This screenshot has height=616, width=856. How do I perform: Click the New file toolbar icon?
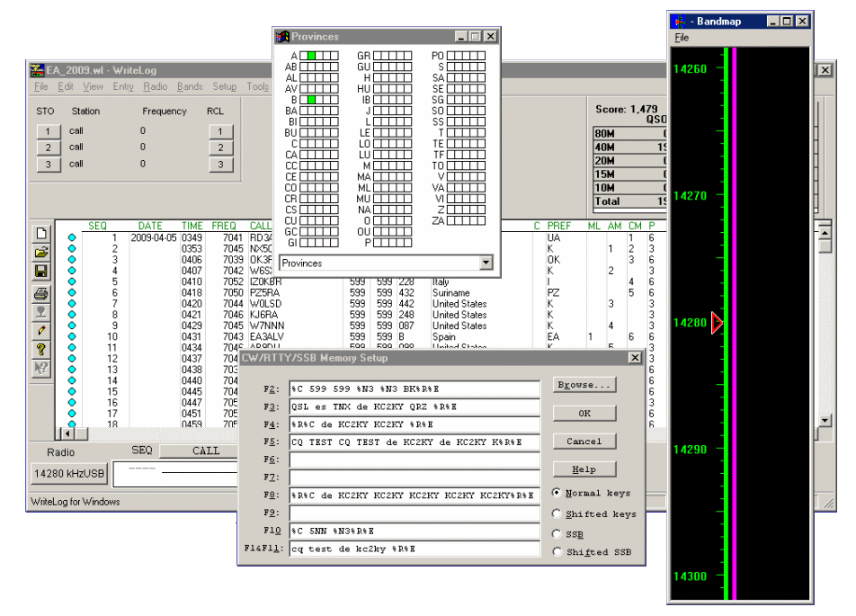[41, 233]
